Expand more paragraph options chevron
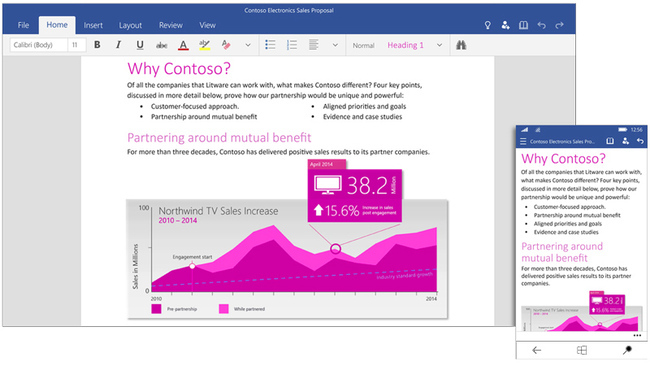 click(335, 45)
